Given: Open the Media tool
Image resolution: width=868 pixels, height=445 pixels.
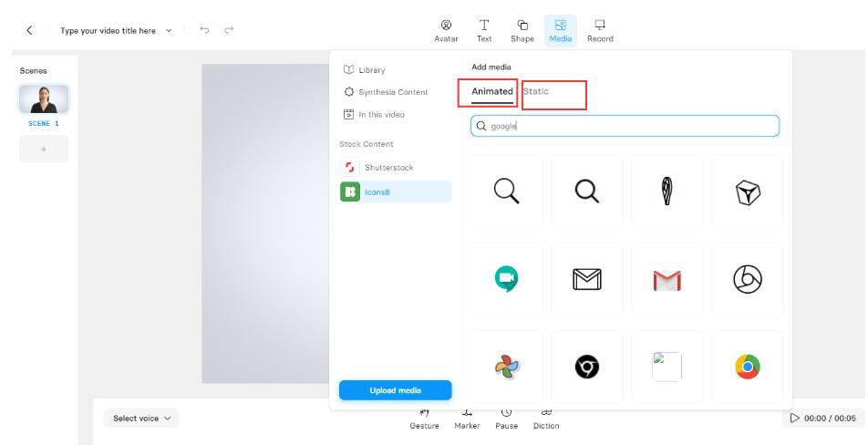Looking at the screenshot, I should [560, 31].
